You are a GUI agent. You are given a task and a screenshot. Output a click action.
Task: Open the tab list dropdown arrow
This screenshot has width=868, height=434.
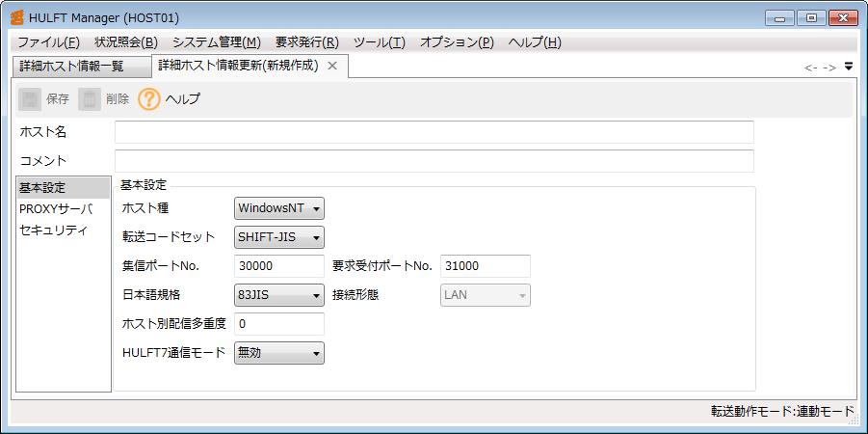(x=849, y=67)
